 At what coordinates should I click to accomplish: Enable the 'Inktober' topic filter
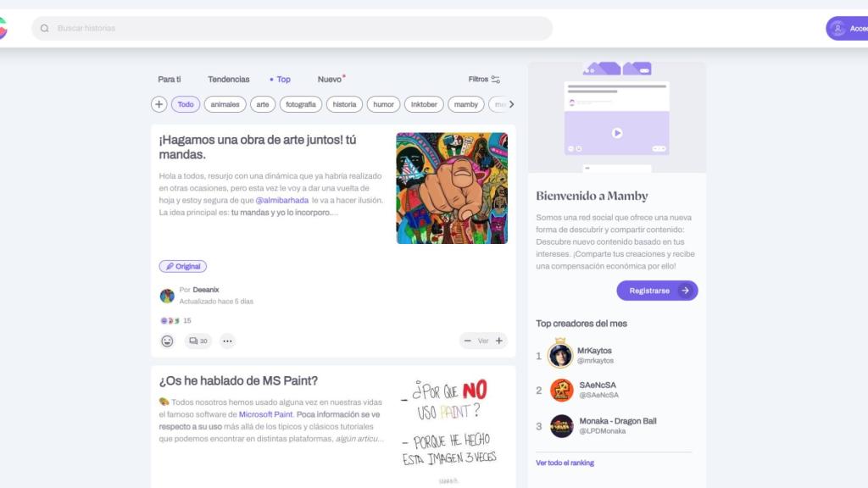[x=424, y=103]
